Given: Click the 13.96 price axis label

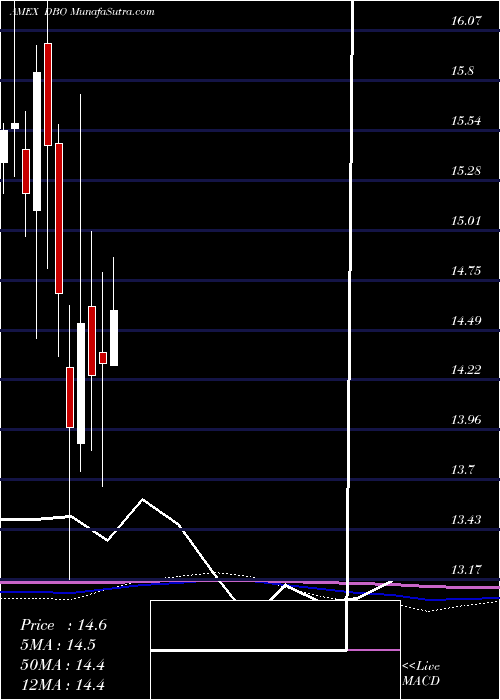Looking at the screenshot, I should click(x=467, y=420).
